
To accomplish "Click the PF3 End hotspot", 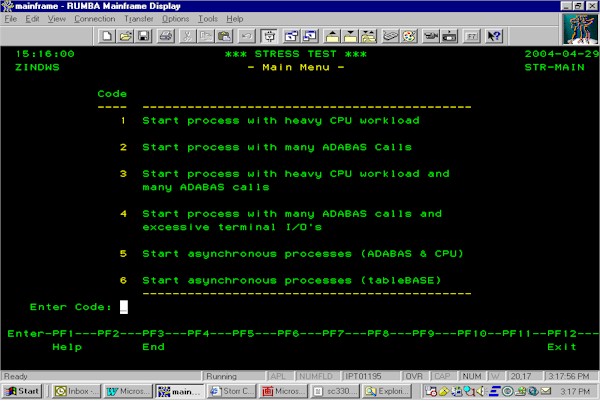I will click(x=153, y=346).
